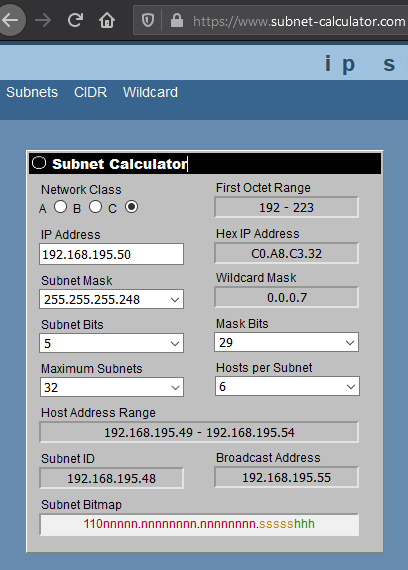Screen dimensions: 408x570
Task: Open the Mask Bits dropdown
Action: pos(287,342)
